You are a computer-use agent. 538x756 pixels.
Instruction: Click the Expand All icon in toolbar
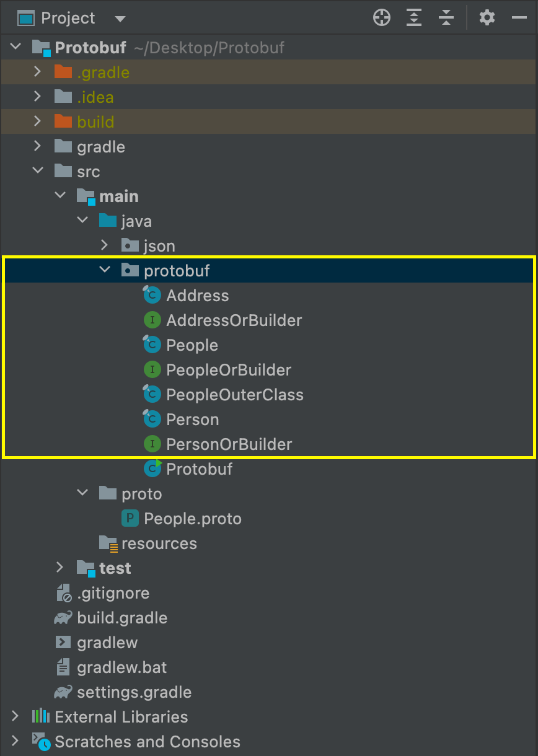pos(413,17)
